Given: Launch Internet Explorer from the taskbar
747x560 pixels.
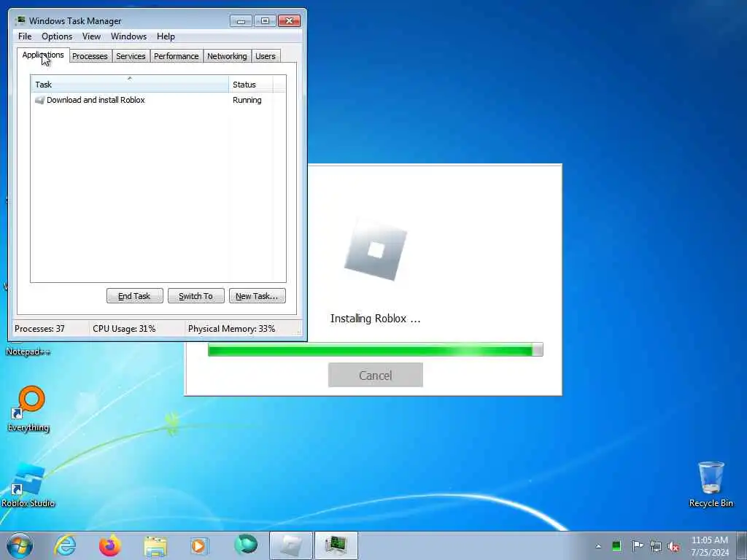Looking at the screenshot, I should coord(65,545).
